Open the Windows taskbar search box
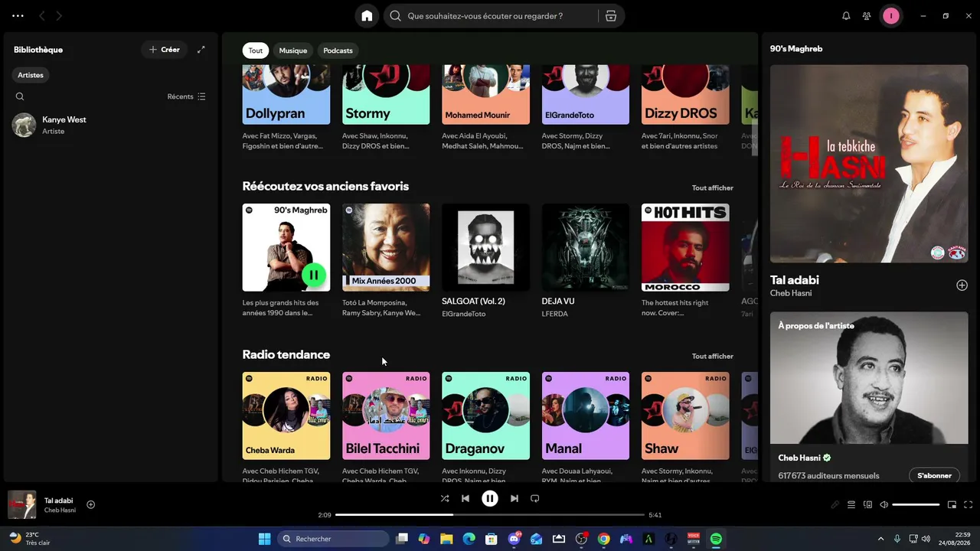The height and width of the screenshot is (551, 980). pyautogui.click(x=333, y=539)
